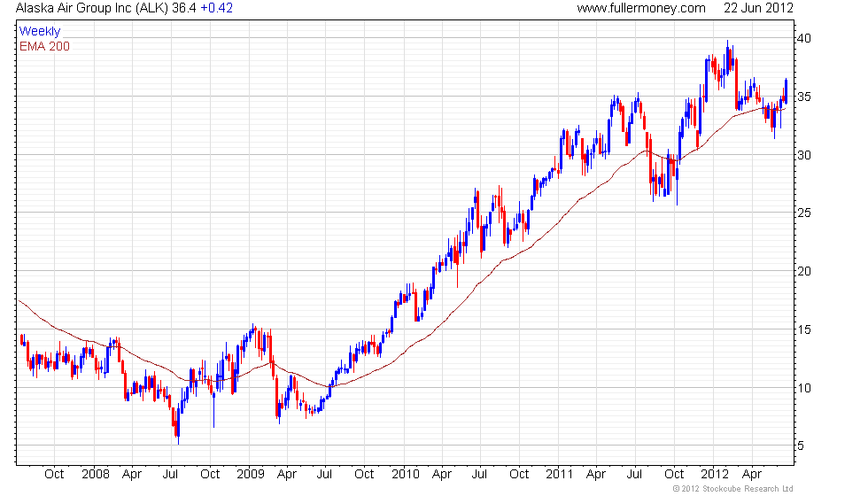The image size is (868, 496).
Task: Click the '2010' year label on time axis
Action: pyautogui.click(x=406, y=475)
